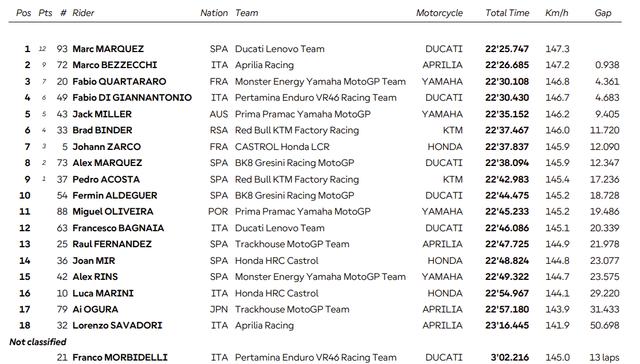Viewport: 640px width, 364px height.
Task: Select Jack MILLER's row name
Action: click(102, 114)
